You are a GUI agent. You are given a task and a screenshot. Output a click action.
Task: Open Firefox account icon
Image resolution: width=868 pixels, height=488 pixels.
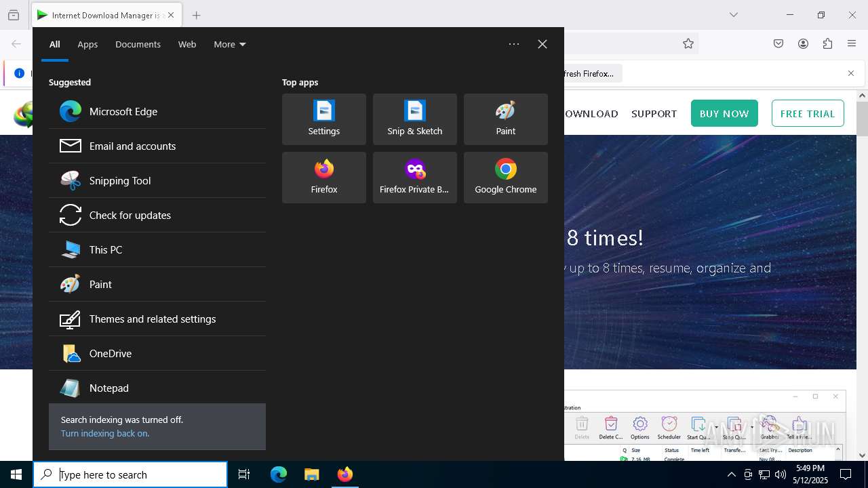tap(803, 44)
